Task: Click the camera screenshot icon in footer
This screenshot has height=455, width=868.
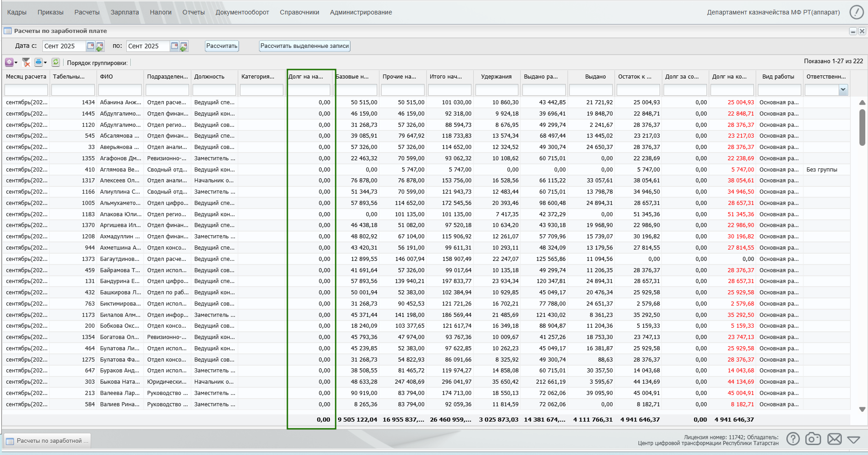Action: click(813, 439)
